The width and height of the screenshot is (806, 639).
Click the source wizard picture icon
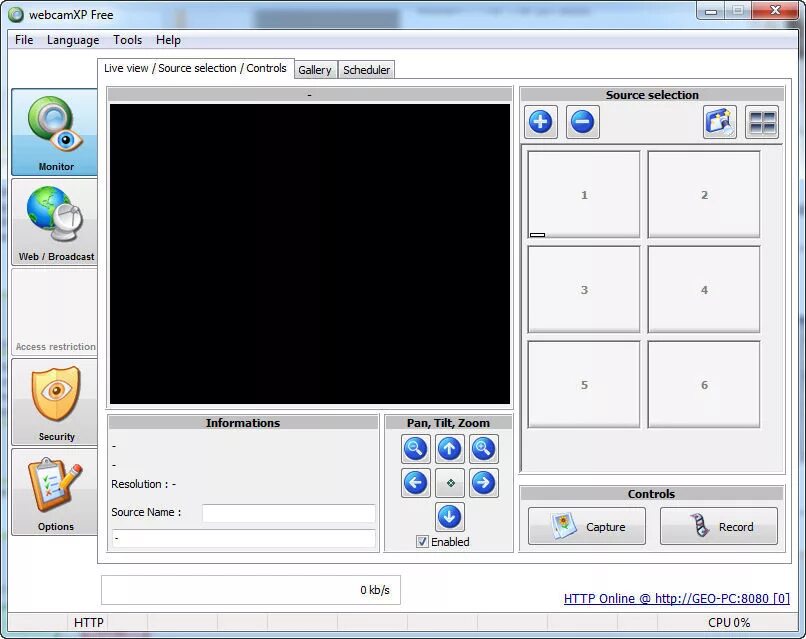[720, 122]
